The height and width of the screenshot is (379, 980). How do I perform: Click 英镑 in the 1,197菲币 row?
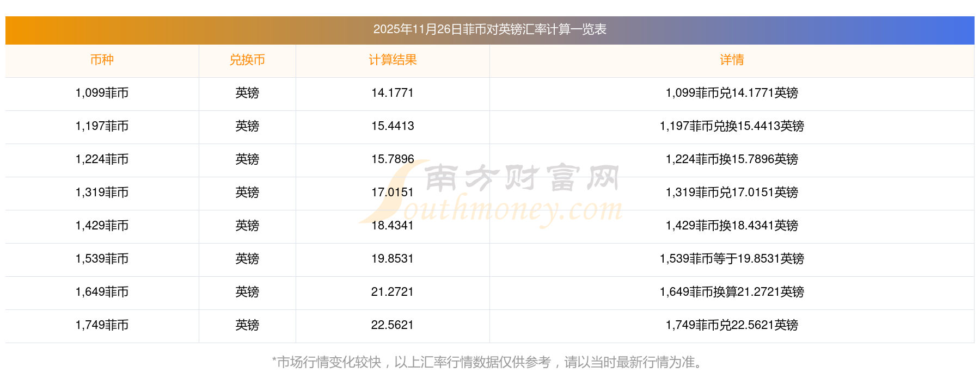point(247,126)
